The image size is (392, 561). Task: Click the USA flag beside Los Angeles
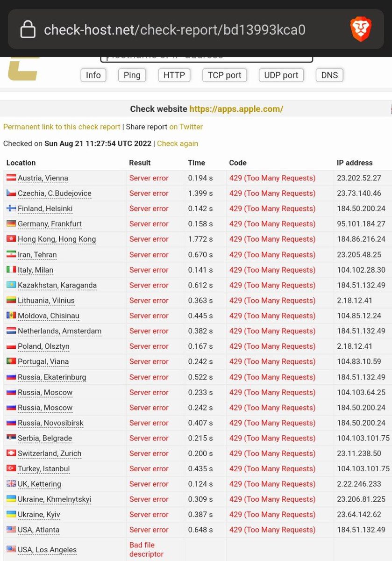[x=11, y=550]
